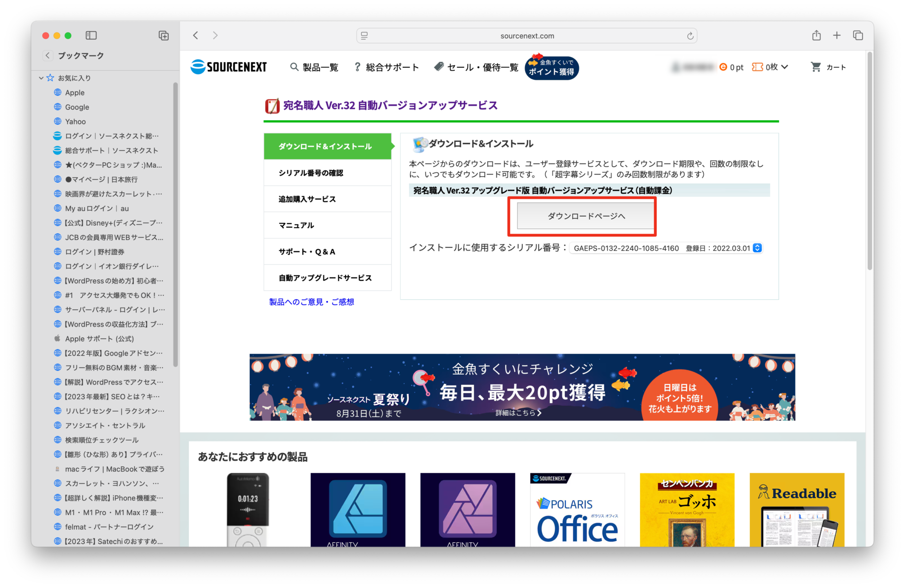This screenshot has width=905, height=588.
Task: Select 追加購入サービス in side menu
Action: [327, 199]
